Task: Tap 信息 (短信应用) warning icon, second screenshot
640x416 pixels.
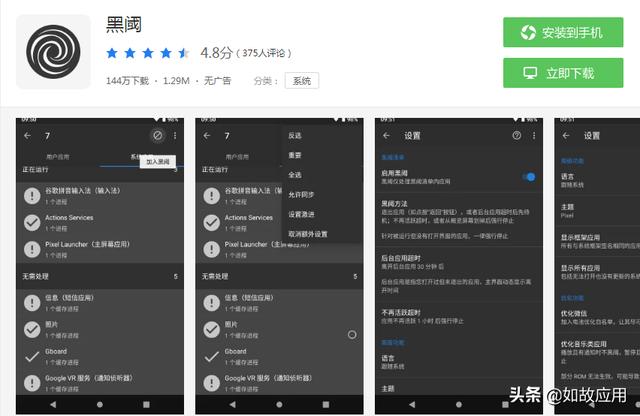Action: click(x=211, y=303)
